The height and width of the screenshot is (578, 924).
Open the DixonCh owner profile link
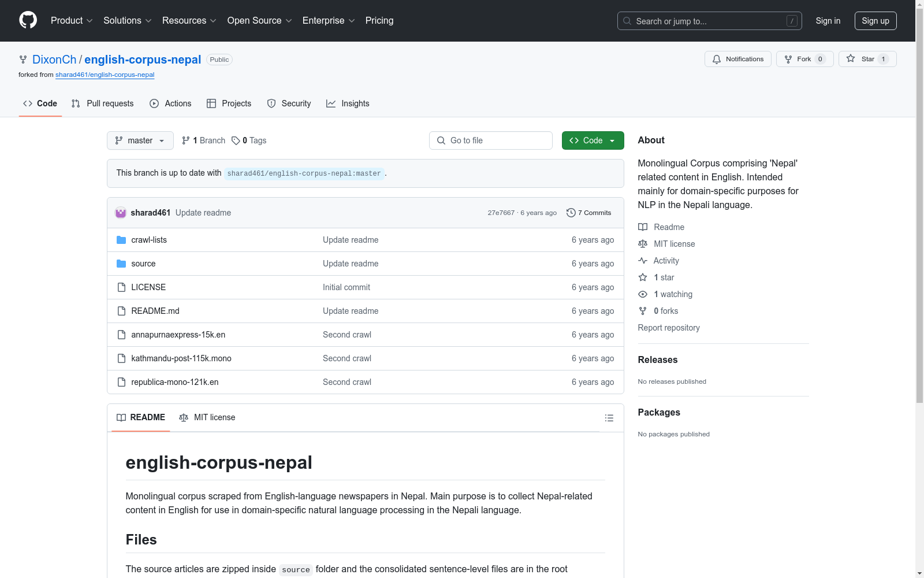tap(54, 60)
